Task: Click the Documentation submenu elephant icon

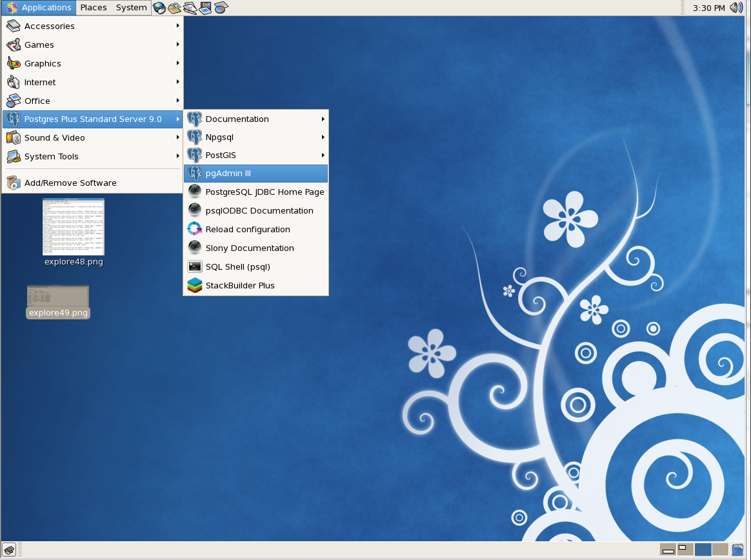Action: 194,119
